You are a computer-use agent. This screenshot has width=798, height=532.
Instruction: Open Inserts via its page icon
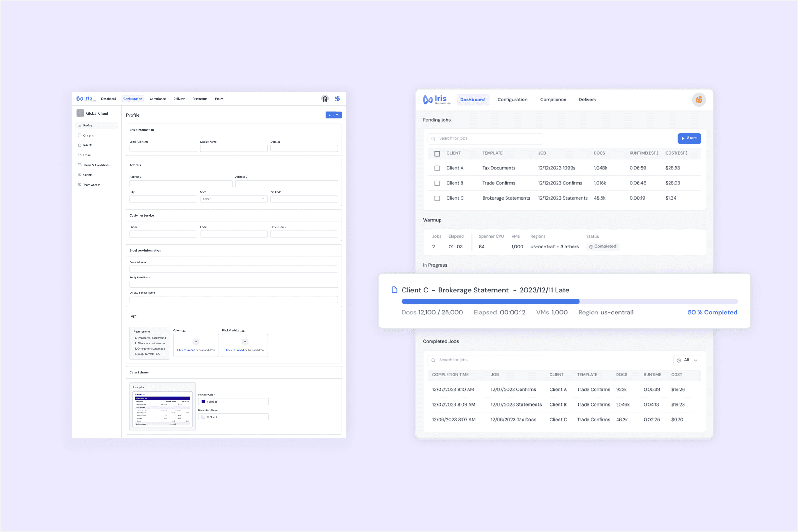coord(80,145)
